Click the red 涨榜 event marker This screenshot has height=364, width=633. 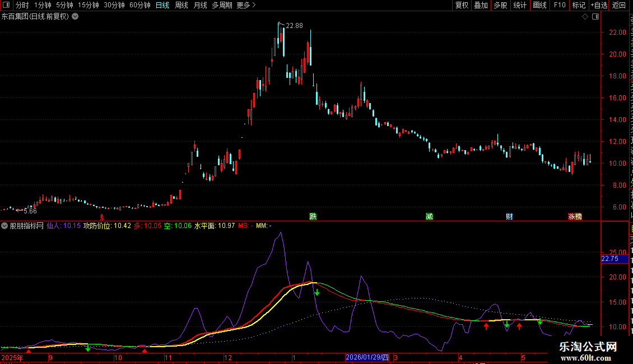tap(575, 216)
